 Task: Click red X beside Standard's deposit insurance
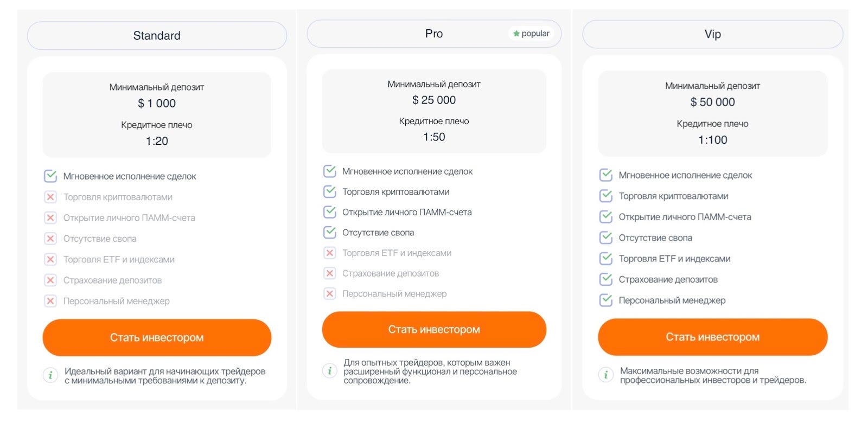[x=50, y=280]
